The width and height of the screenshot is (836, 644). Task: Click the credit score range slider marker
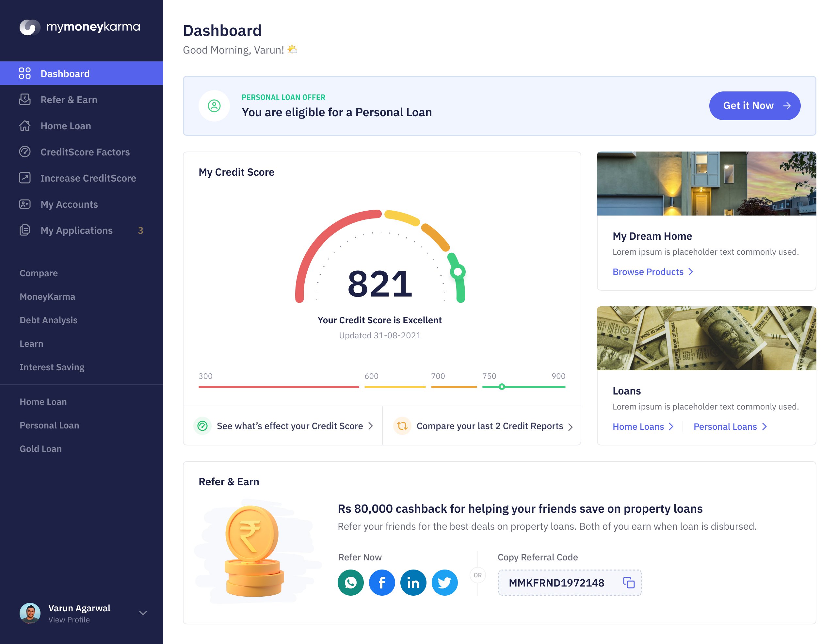point(502,387)
